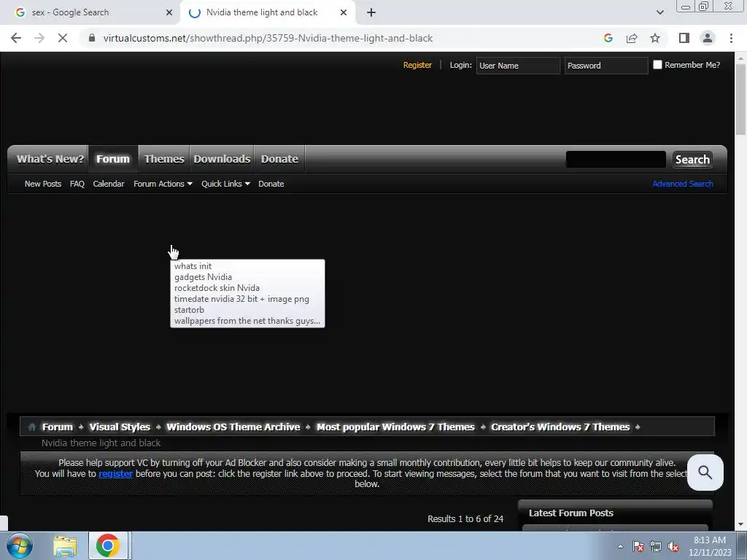Open Windows Start orb
Viewport: 747px width, 560px height.
click(x=20, y=545)
